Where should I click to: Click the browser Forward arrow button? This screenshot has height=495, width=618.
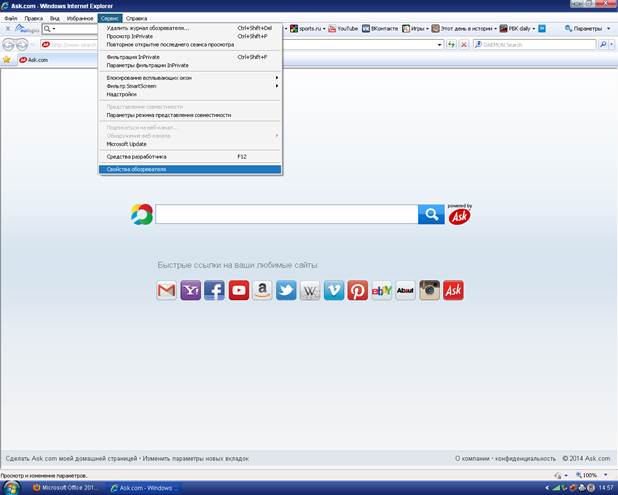(22, 45)
